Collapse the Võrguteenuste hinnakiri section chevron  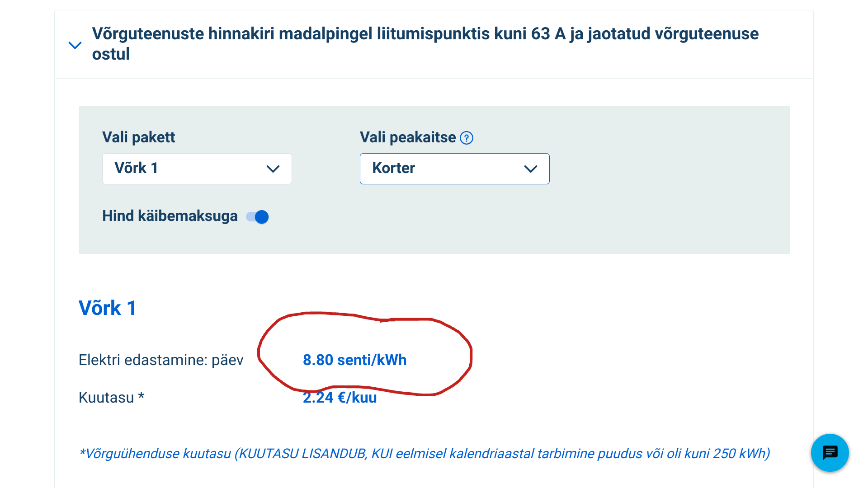[75, 45]
